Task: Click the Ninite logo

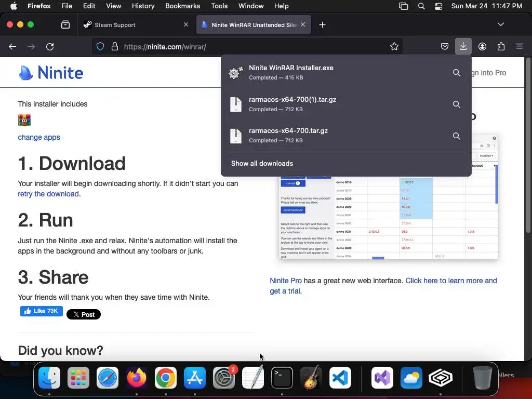Action: pyautogui.click(x=51, y=73)
